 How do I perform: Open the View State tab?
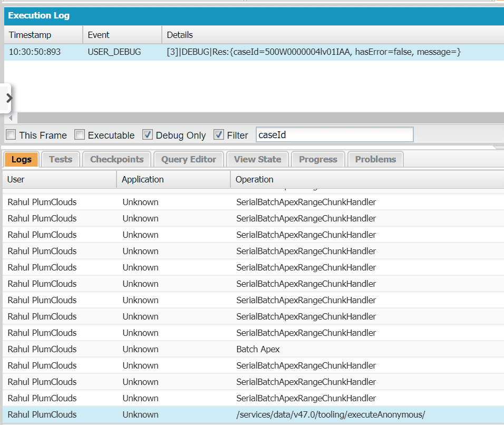[257, 159]
